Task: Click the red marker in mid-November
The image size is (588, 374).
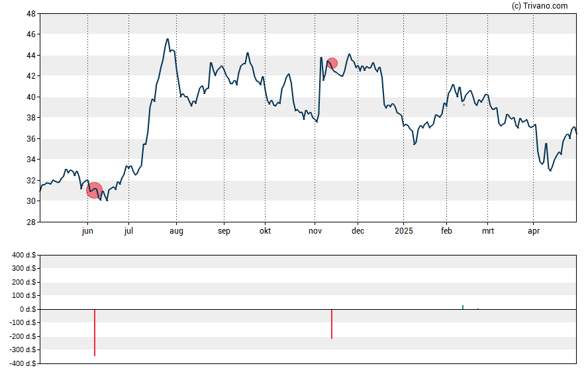Action: [x=332, y=64]
